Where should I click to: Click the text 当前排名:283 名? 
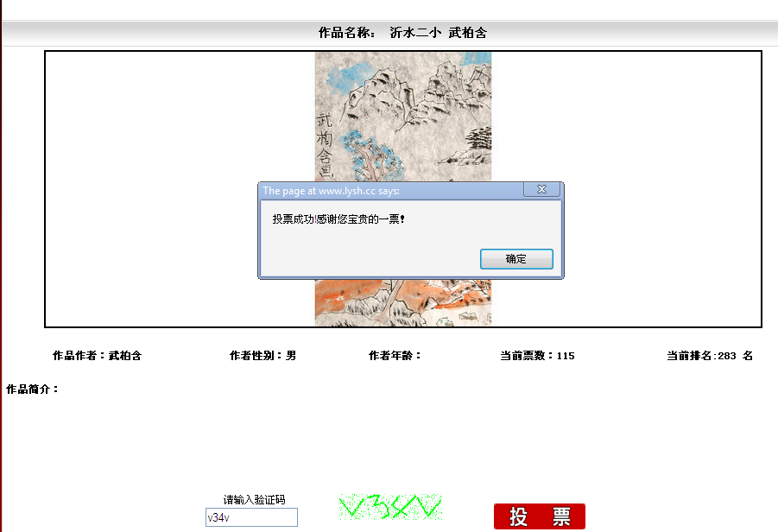pos(710,355)
